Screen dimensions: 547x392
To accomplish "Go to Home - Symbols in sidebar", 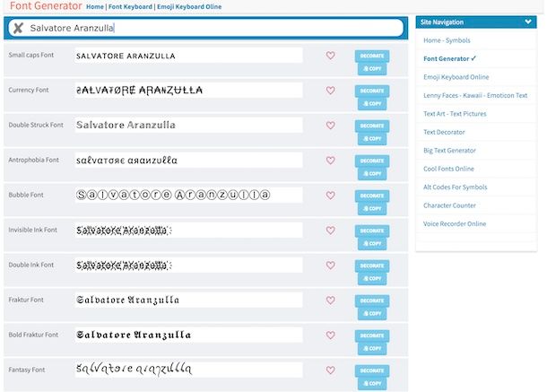I will (x=447, y=40).
